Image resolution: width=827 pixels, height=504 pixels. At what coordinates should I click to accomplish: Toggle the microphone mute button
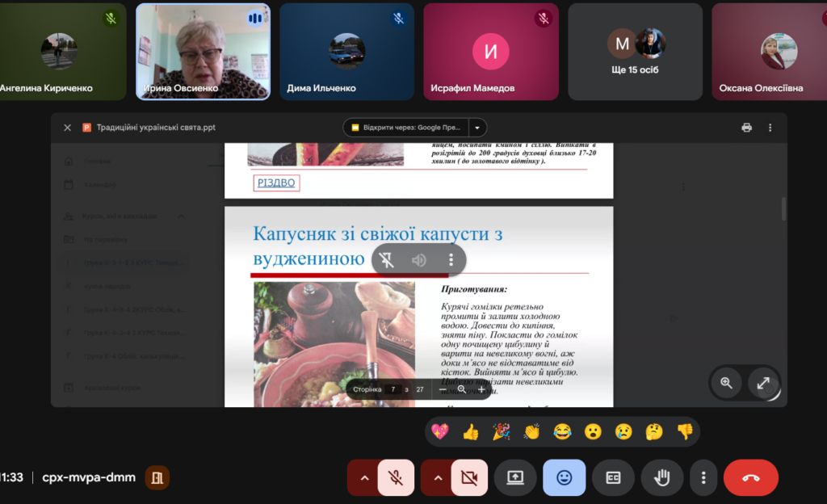(396, 477)
